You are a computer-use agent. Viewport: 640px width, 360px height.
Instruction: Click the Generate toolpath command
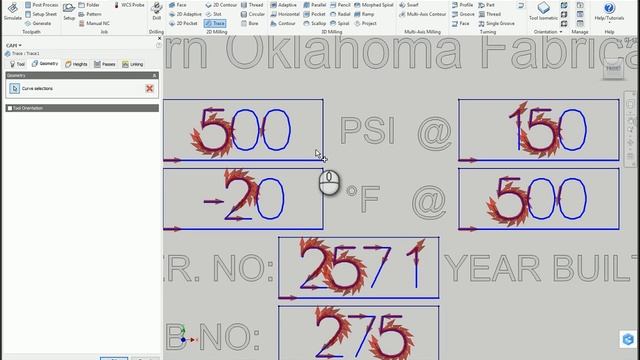[38, 24]
